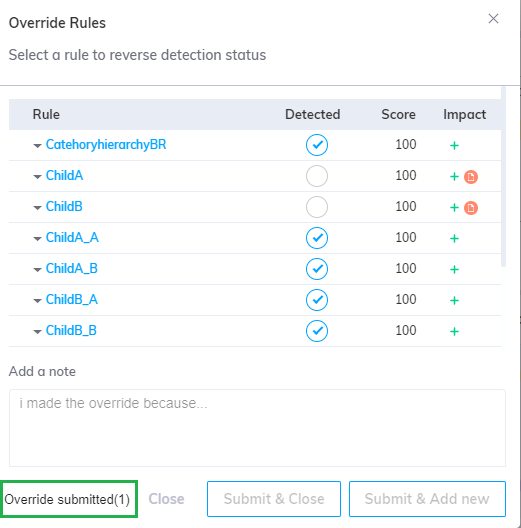Expand the CatehoryhierarchyBR rule arrow
The height and width of the screenshot is (528, 521).
[37, 146]
